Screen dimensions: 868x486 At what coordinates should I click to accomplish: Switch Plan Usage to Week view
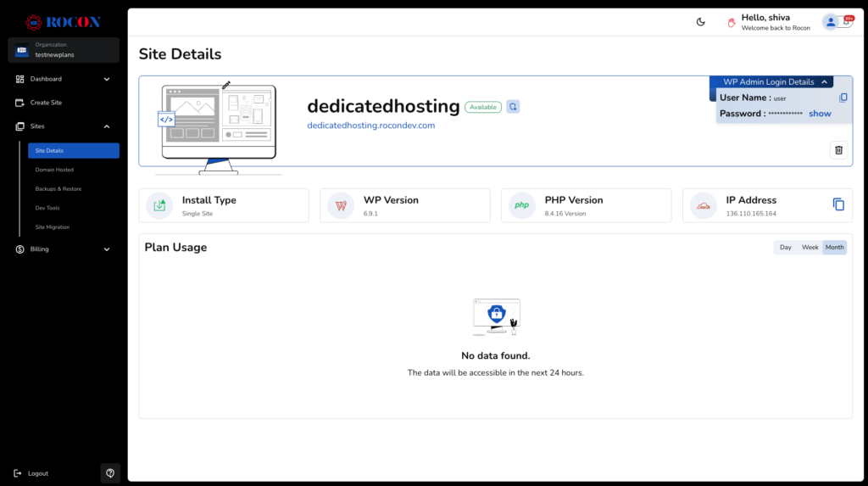tap(810, 248)
